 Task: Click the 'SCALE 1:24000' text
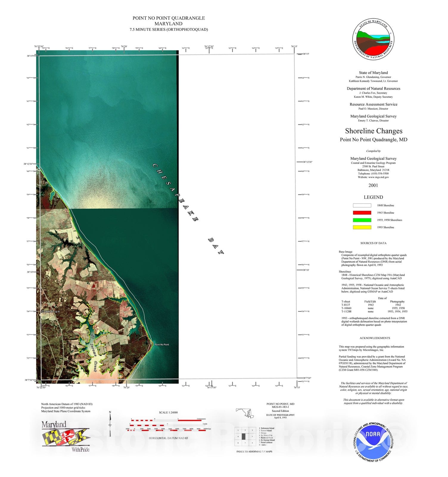click(x=168, y=413)
